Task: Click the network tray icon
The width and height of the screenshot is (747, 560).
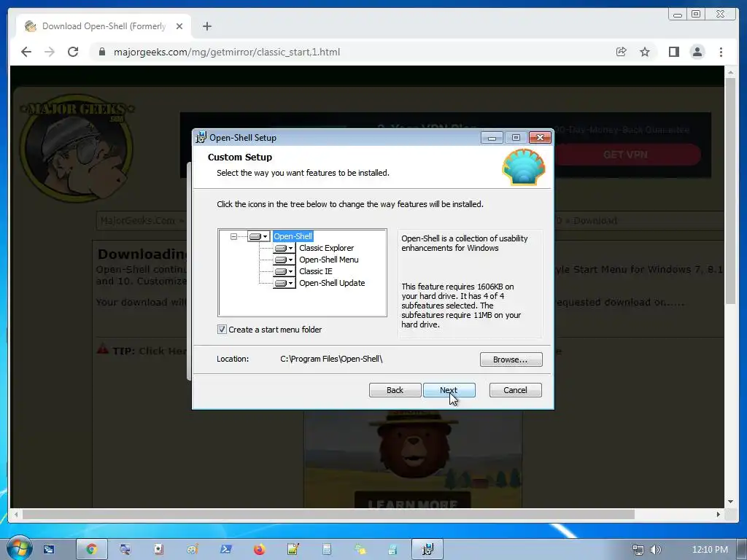Action: tap(638, 550)
